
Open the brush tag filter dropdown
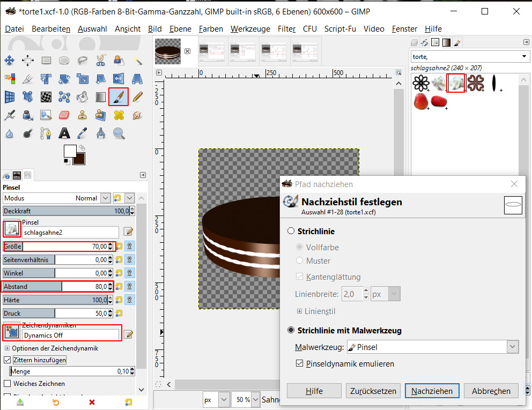[x=524, y=56]
